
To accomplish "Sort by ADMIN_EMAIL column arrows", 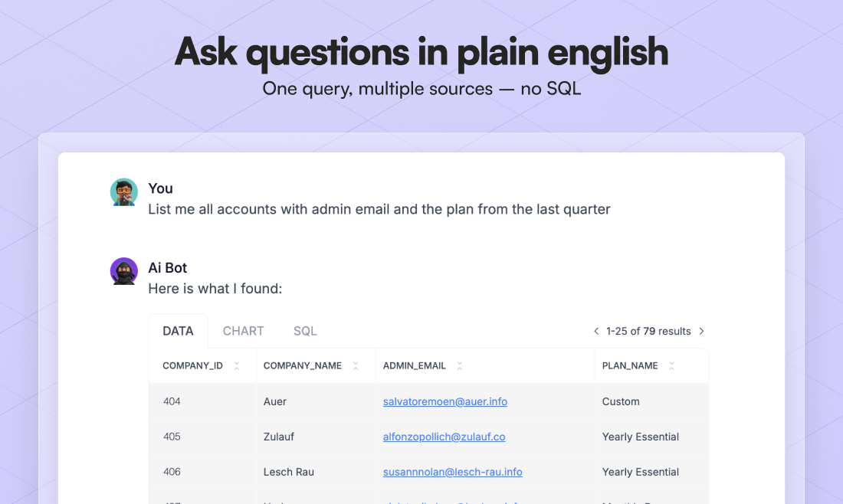I will (460, 366).
